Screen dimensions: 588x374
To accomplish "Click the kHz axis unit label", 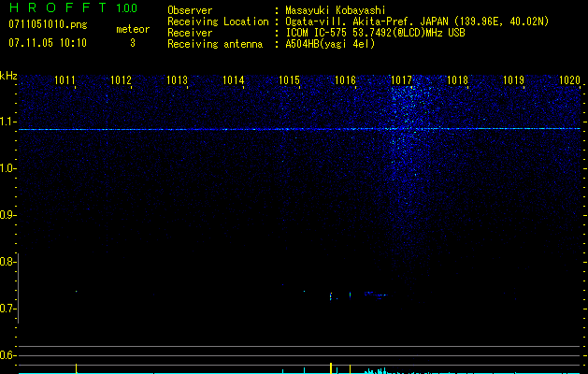I will pyautogui.click(x=8, y=76).
